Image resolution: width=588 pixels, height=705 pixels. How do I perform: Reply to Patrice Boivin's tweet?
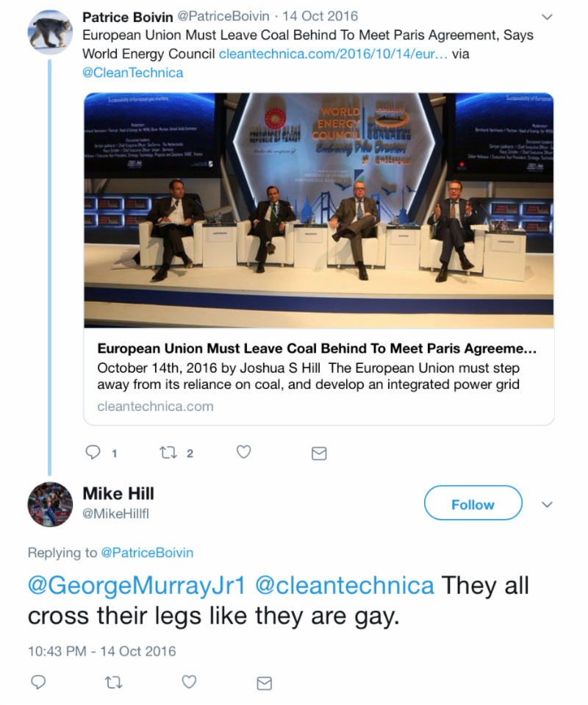click(93, 452)
